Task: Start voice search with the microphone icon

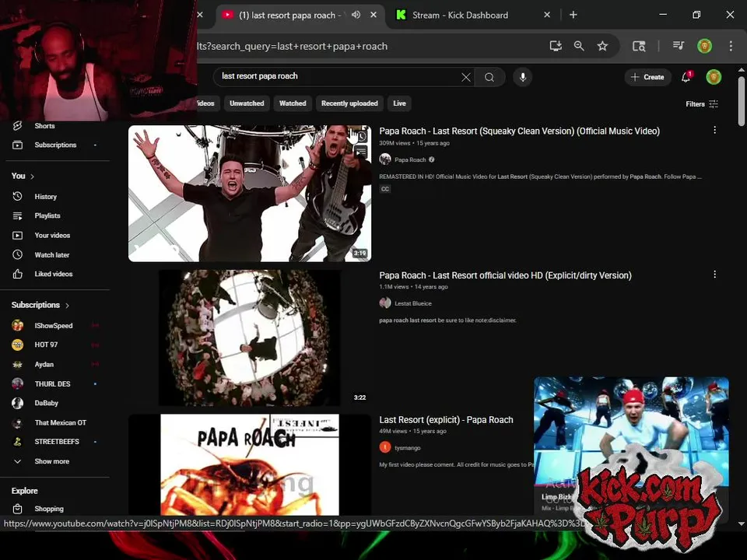Action: [x=523, y=77]
